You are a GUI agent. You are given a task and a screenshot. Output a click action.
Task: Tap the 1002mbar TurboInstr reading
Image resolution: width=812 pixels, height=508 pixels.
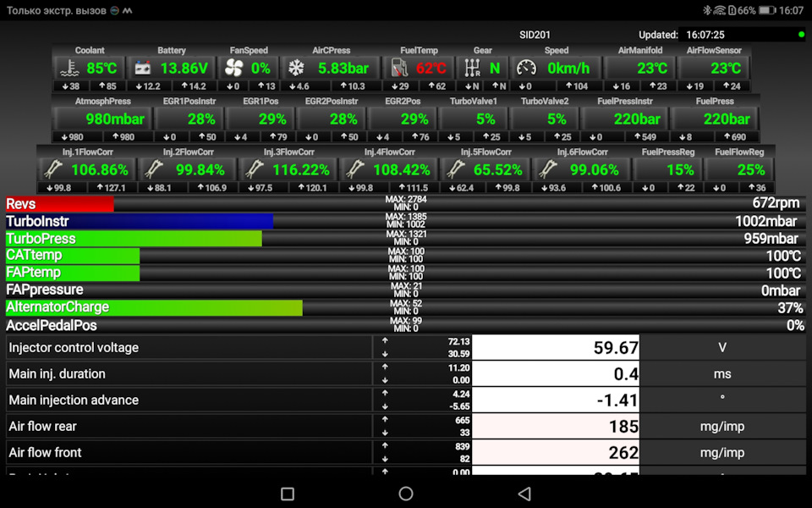click(x=766, y=221)
